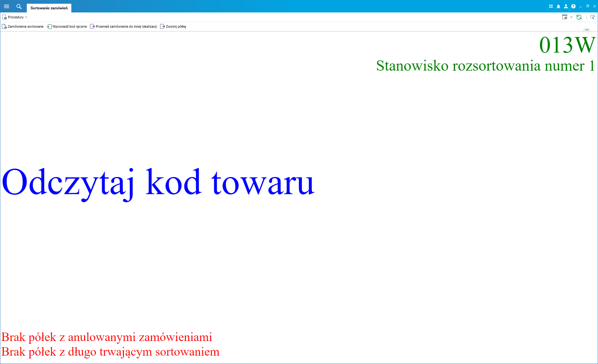The width and height of the screenshot is (598, 364).
Task: Click the Odczytaj kod towaru prompt
Action: (x=158, y=183)
